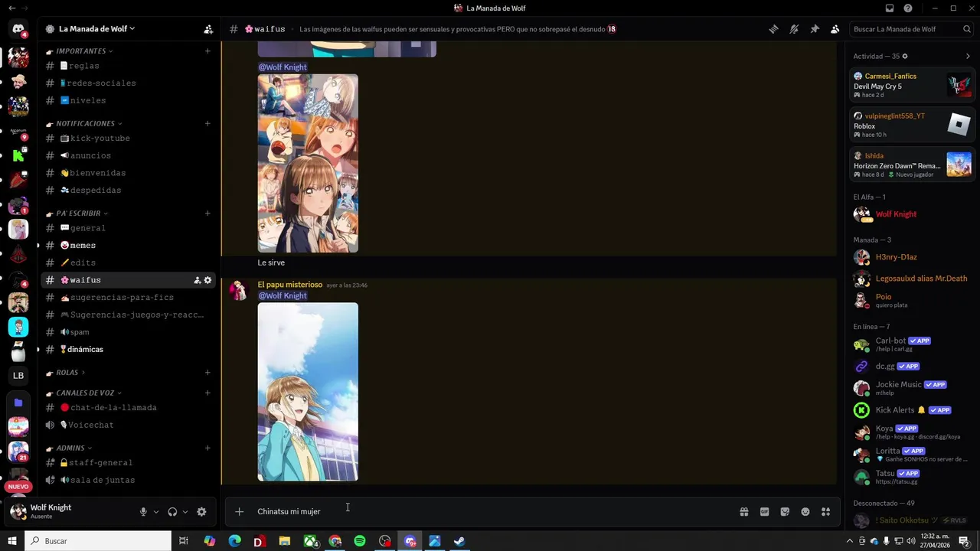Switch to the niveles channel
Image resolution: width=980 pixels, height=551 pixels.
click(129, 100)
